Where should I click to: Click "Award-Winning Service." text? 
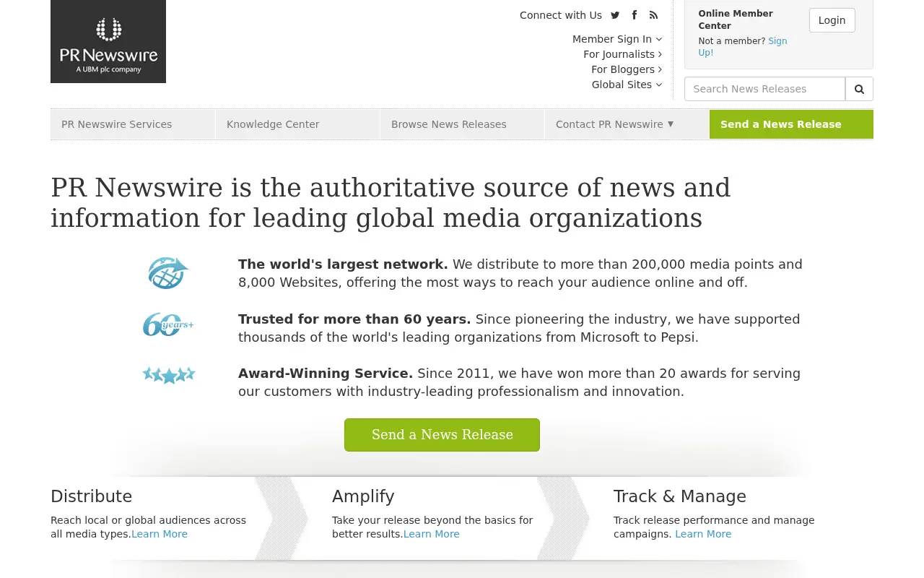(326, 374)
